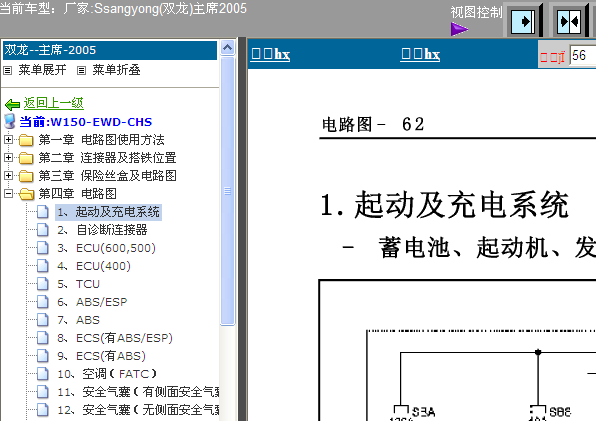Click 当前:W150-EWD-CHS label

pos(86,122)
